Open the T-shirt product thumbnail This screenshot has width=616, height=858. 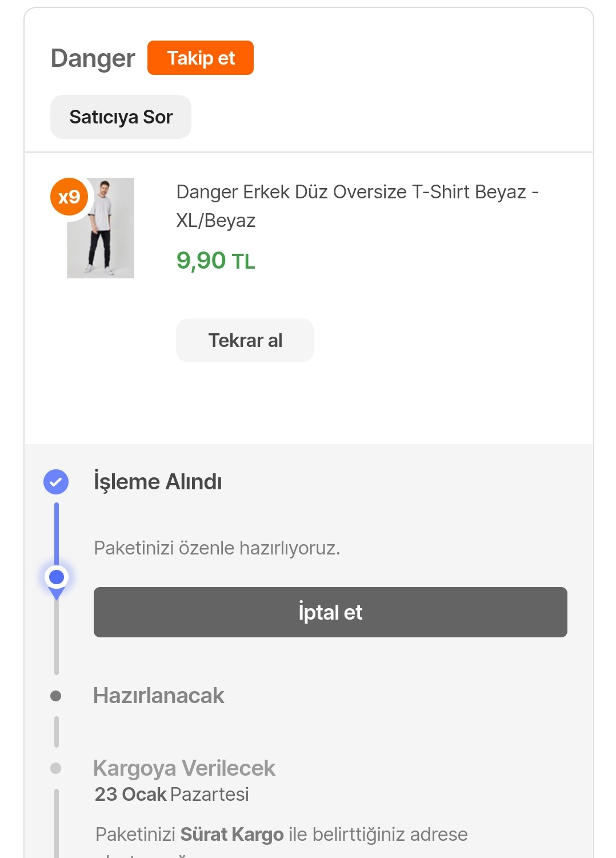[101, 228]
